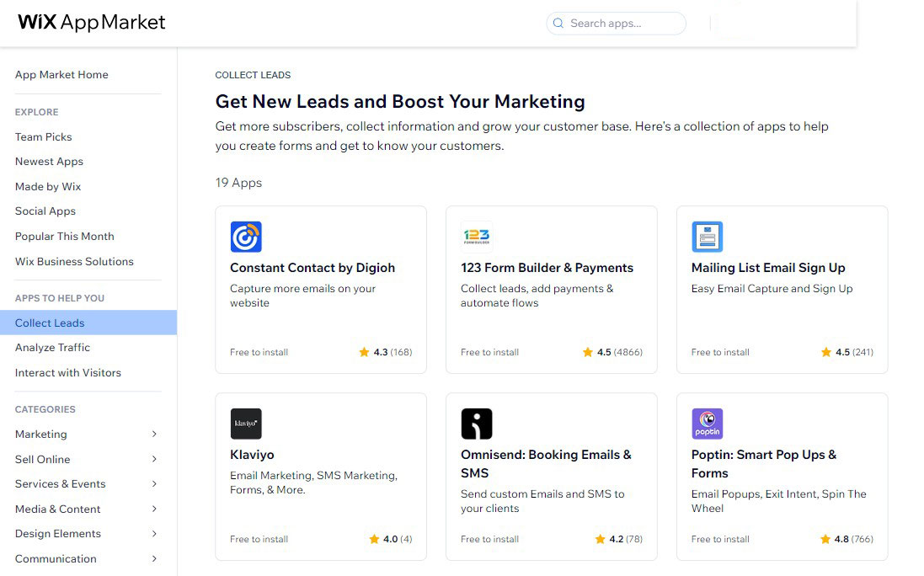Expand the Marketing category
Image resolution: width=924 pixels, height=576 pixels.
pos(154,435)
